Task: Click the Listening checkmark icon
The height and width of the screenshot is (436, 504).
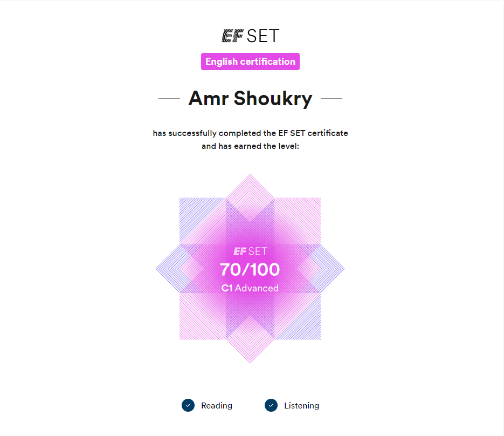Action: (x=271, y=405)
